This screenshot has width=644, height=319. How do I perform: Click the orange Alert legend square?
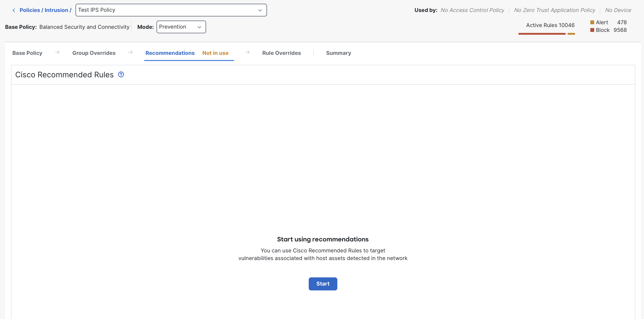tap(592, 22)
